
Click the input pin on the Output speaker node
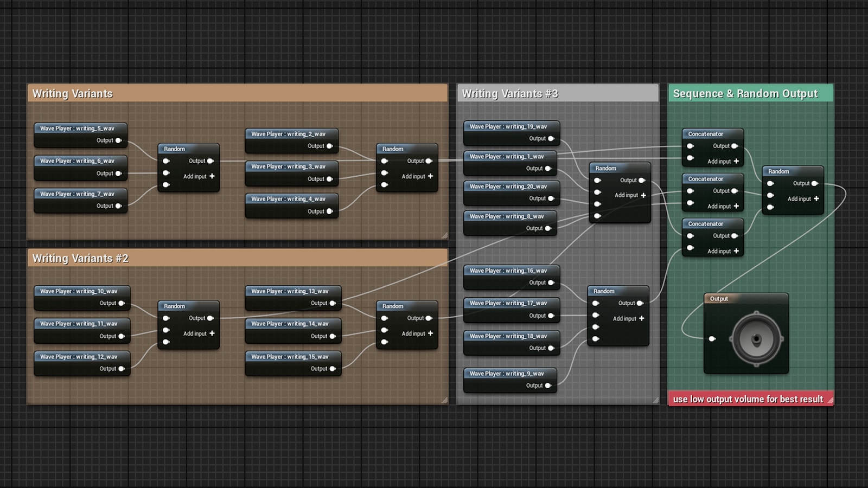point(712,339)
